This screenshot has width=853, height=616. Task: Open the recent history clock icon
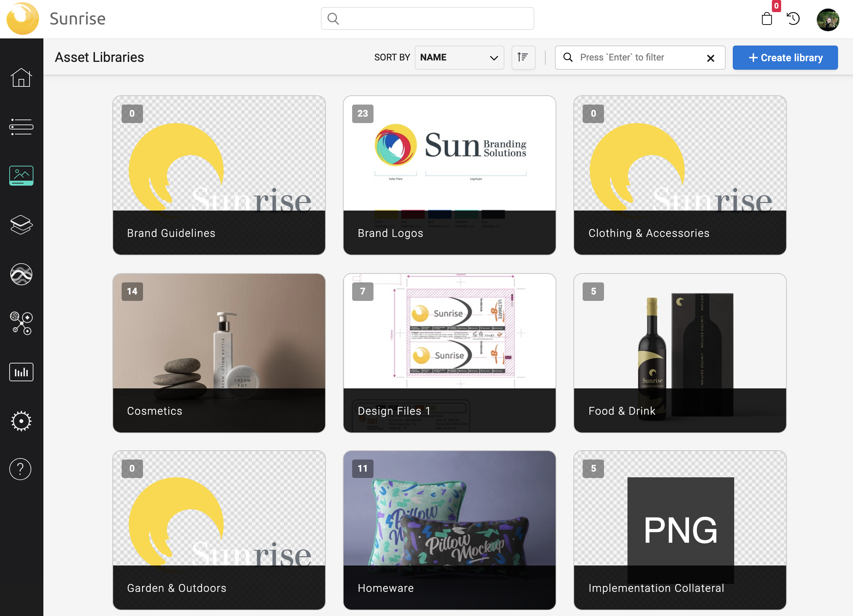793,18
